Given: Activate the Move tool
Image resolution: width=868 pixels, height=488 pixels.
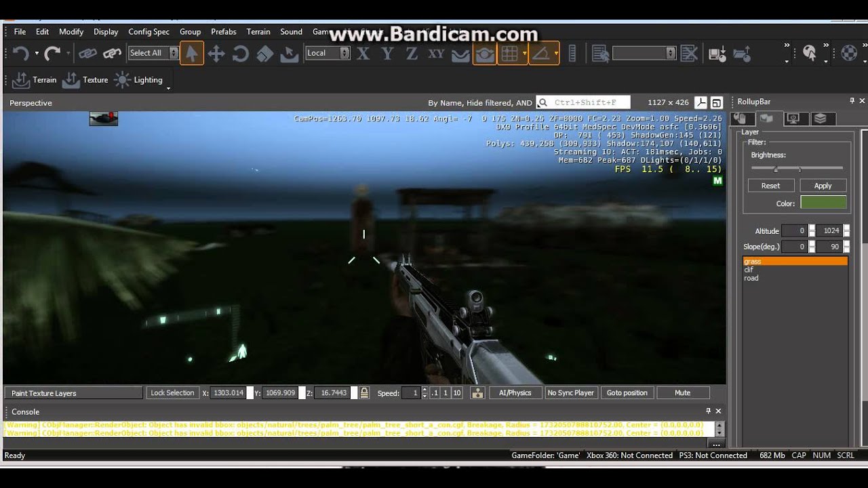Looking at the screenshot, I should tap(216, 53).
